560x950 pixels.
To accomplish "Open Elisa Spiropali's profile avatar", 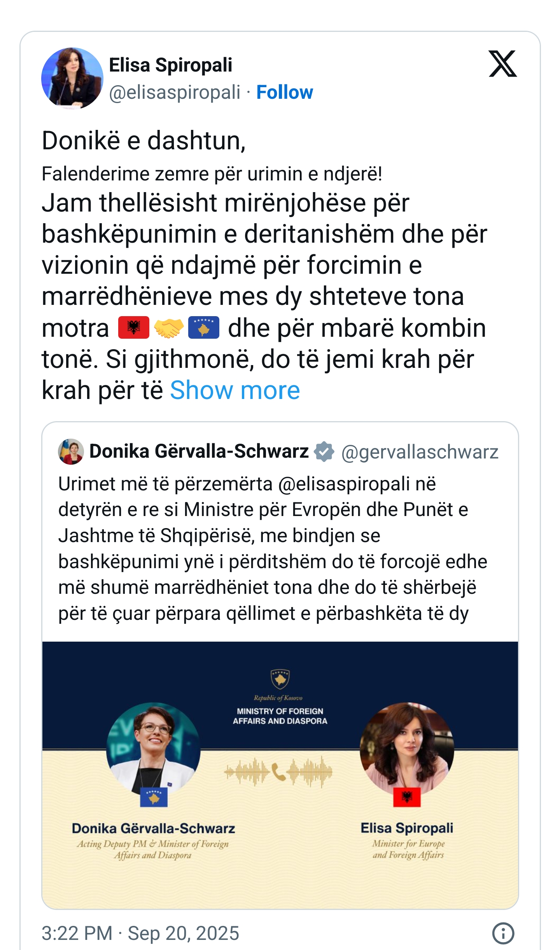I will [x=72, y=78].
